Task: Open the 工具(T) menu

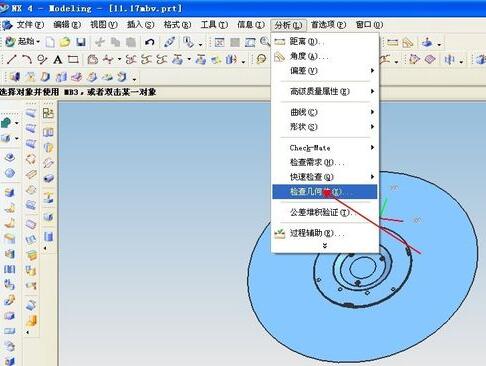Action: [214, 25]
